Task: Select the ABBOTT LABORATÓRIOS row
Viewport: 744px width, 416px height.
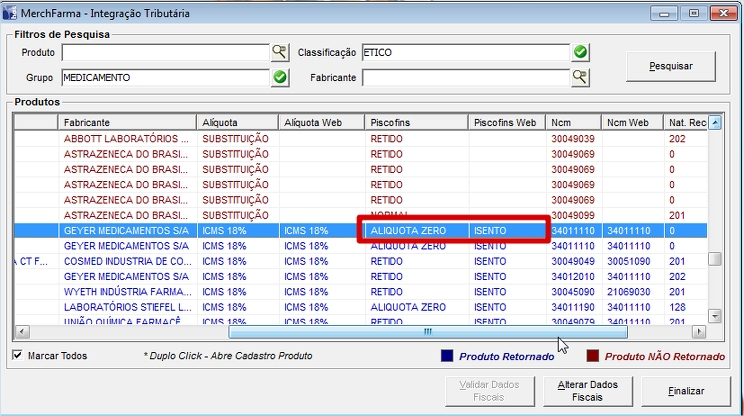Action: click(126, 139)
